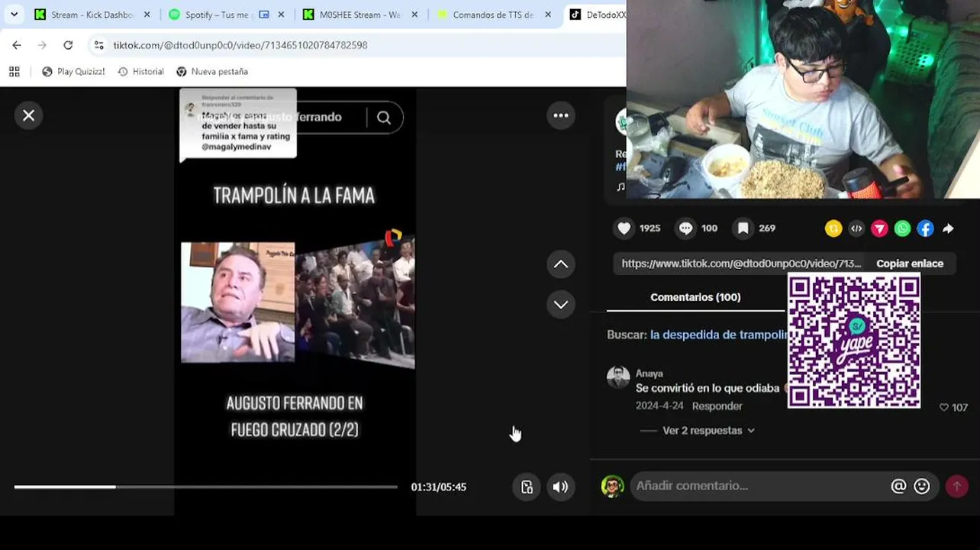Click the Copiar enlace button
The width and height of the screenshot is (980, 550).
[910, 264]
